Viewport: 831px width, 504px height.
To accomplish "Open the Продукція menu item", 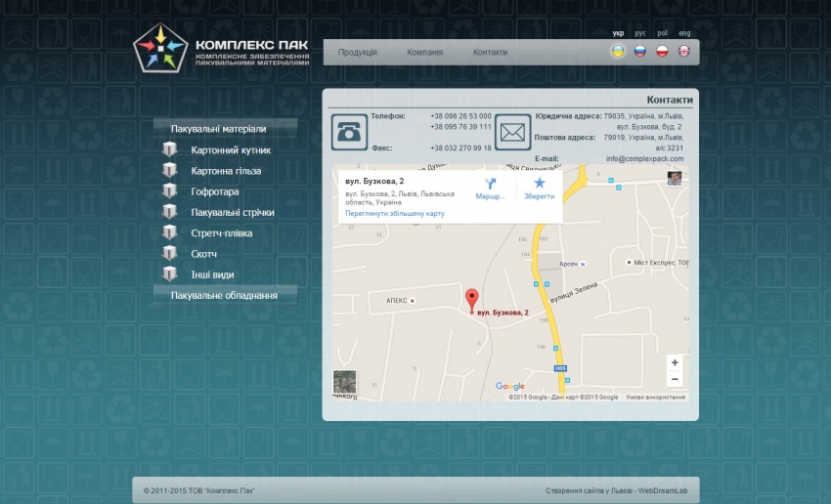I will click(358, 53).
